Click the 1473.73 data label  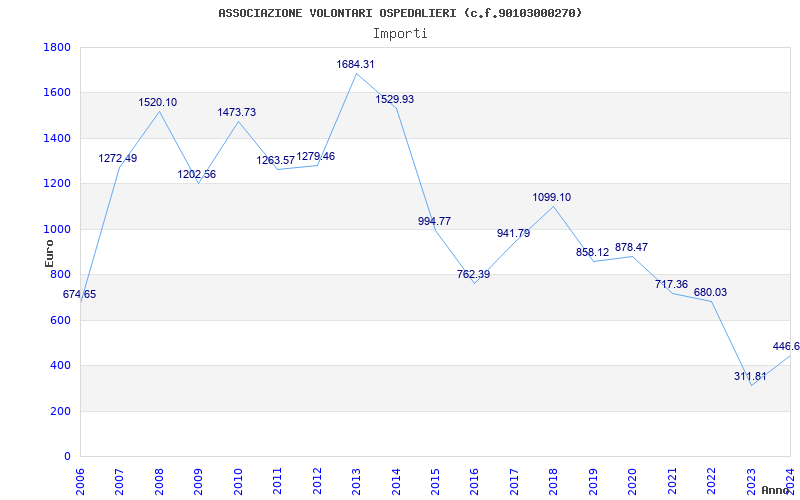click(x=237, y=112)
